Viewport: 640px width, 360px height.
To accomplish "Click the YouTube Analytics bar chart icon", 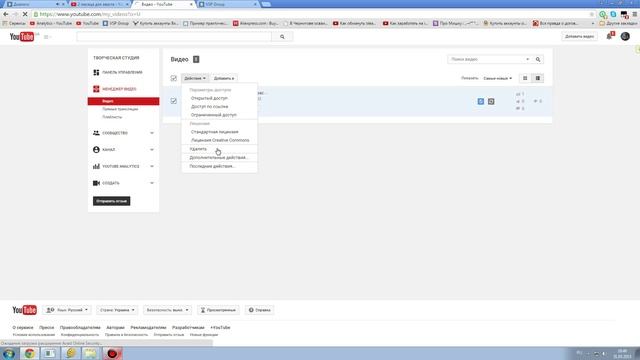I will pyautogui.click(x=96, y=166).
